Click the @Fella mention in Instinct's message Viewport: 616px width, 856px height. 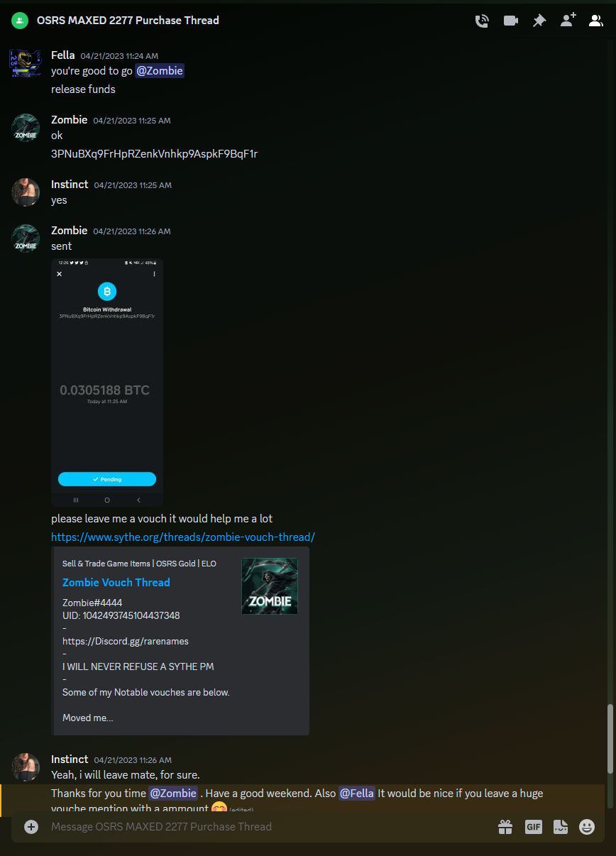(x=357, y=793)
